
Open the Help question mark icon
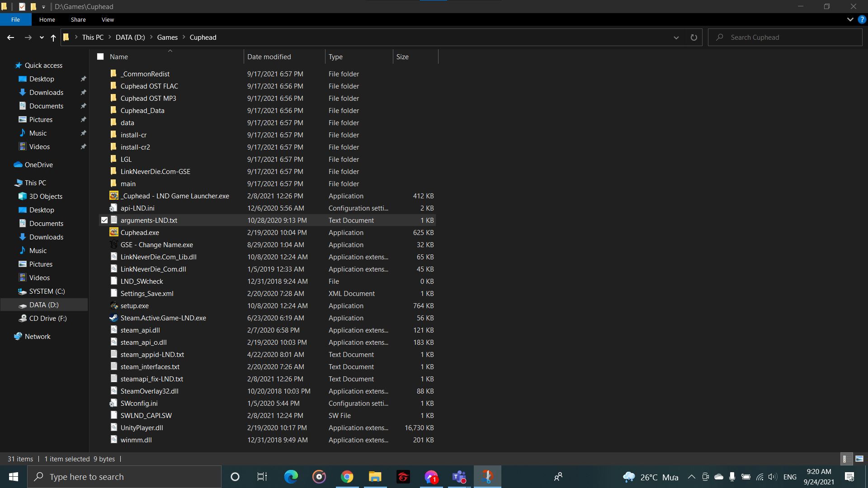click(861, 19)
